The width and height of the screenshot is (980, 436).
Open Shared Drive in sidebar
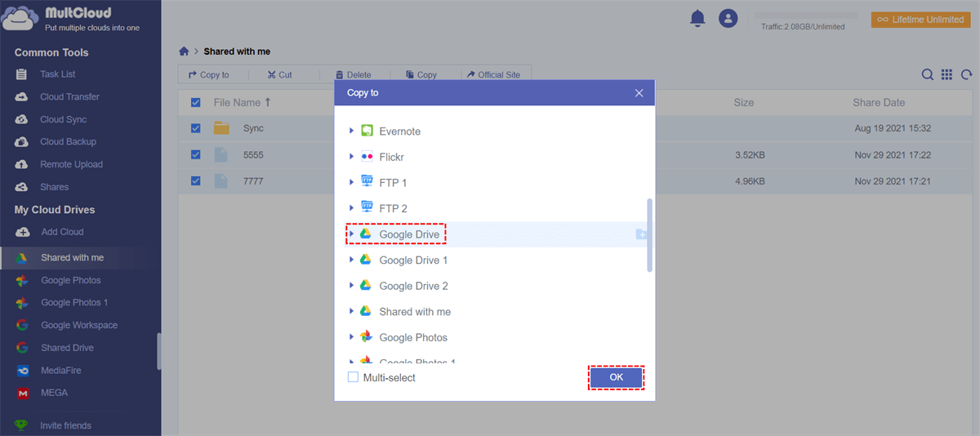(x=67, y=348)
